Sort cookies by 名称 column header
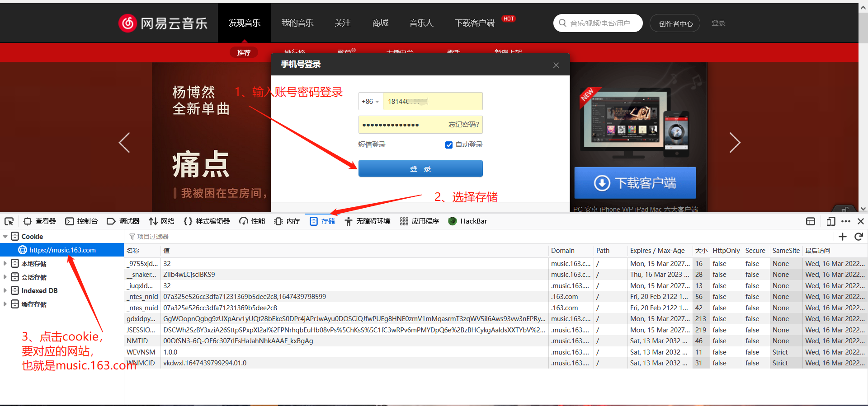 [x=142, y=251]
